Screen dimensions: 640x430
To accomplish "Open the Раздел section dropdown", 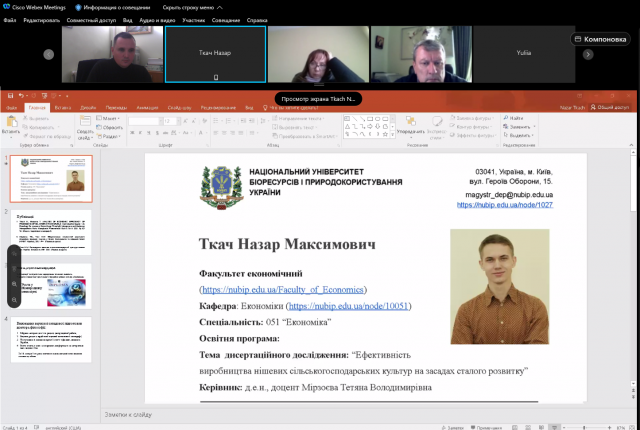I will pyautogui.click(x=108, y=136).
